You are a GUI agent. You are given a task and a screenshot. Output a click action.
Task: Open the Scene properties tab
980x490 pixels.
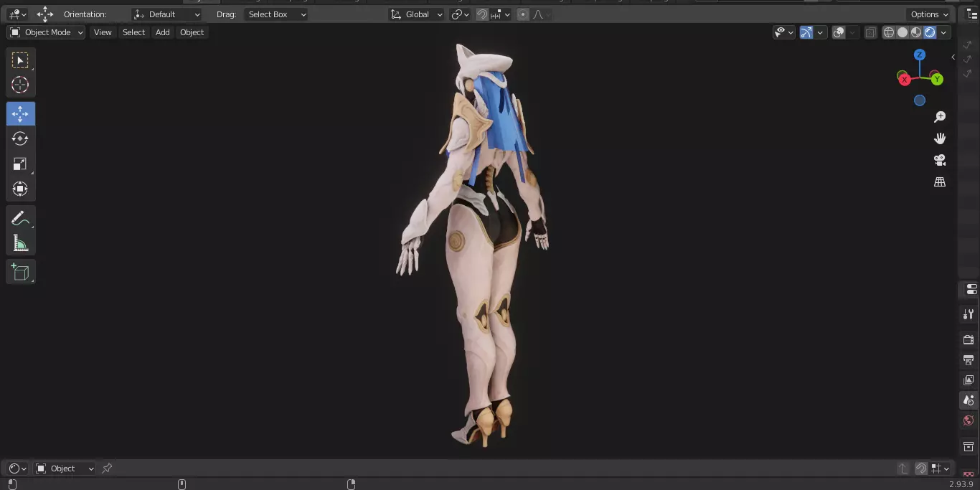coord(969,400)
